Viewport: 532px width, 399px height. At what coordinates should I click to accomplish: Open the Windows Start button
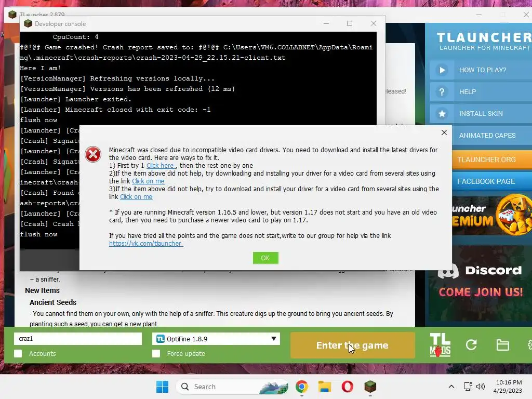pyautogui.click(x=162, y=387)
